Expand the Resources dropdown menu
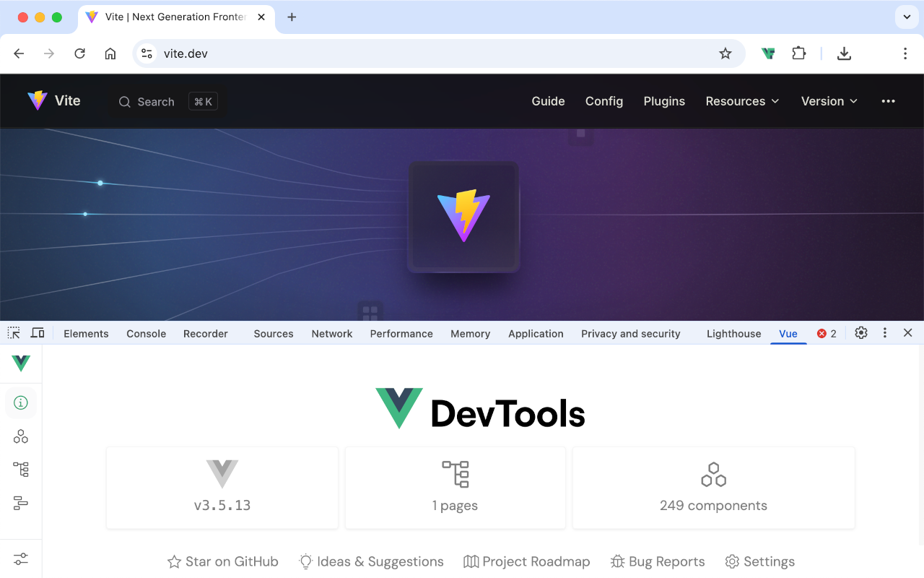Image resolution: width=924 pixels, height=578 pixels. [743, 101]
